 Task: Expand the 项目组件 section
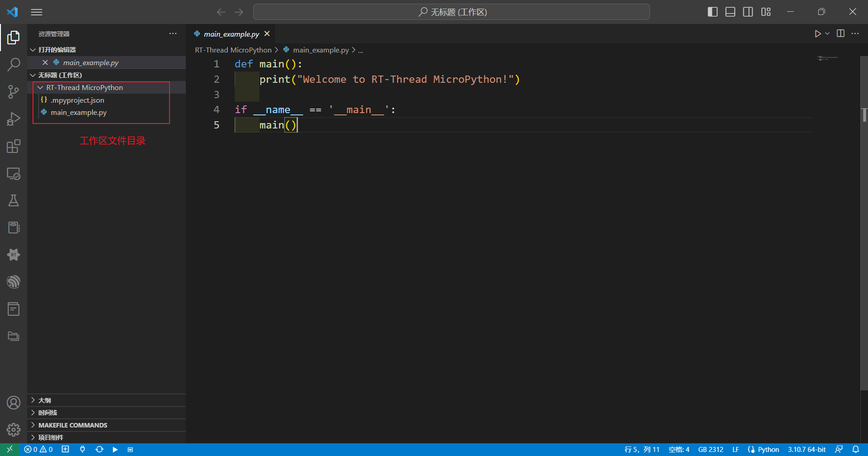[x=106, y=437]
